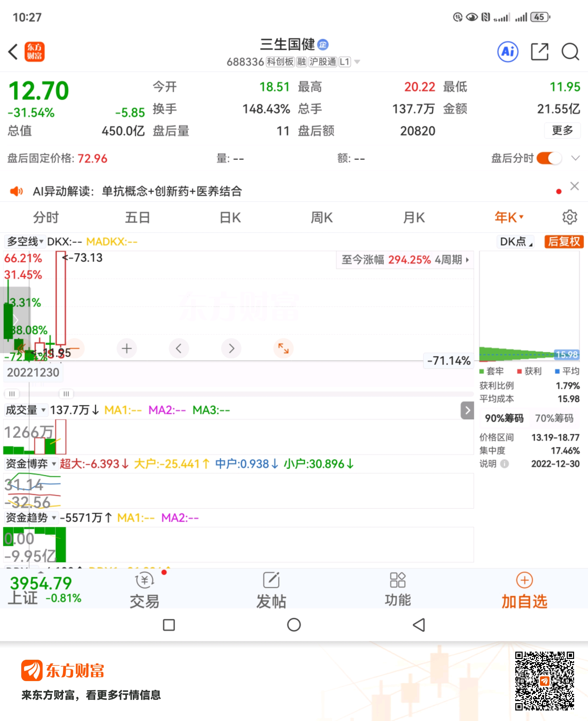This screenshot has height=721, width=588.
Task: Tap the share icon in header
Action: (539, 52)
